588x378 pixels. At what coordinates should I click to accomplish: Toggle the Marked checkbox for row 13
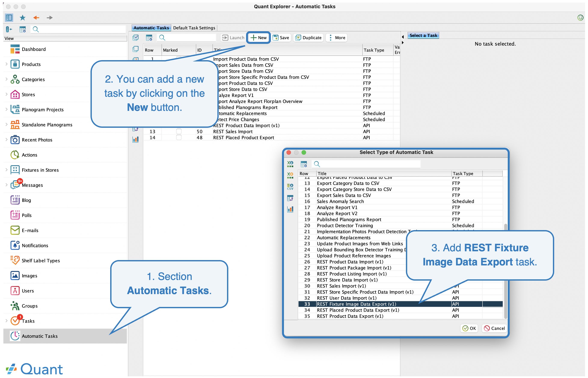point(179,132)
